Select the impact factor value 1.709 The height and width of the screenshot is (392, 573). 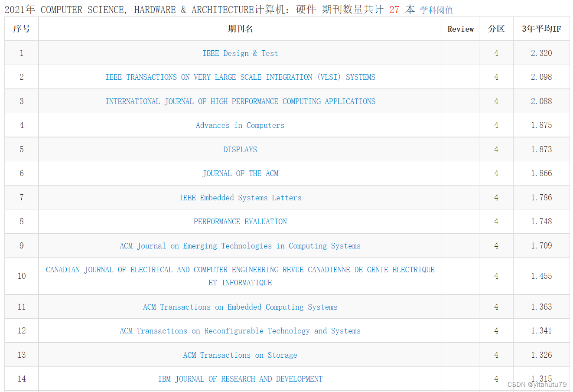coord(541,246)
